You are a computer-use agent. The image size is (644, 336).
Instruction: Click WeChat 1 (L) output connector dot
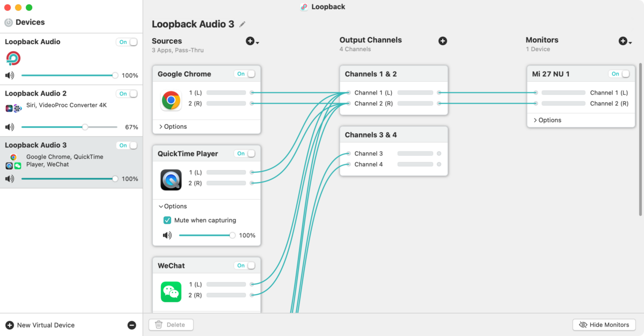[x=252, y=284]
